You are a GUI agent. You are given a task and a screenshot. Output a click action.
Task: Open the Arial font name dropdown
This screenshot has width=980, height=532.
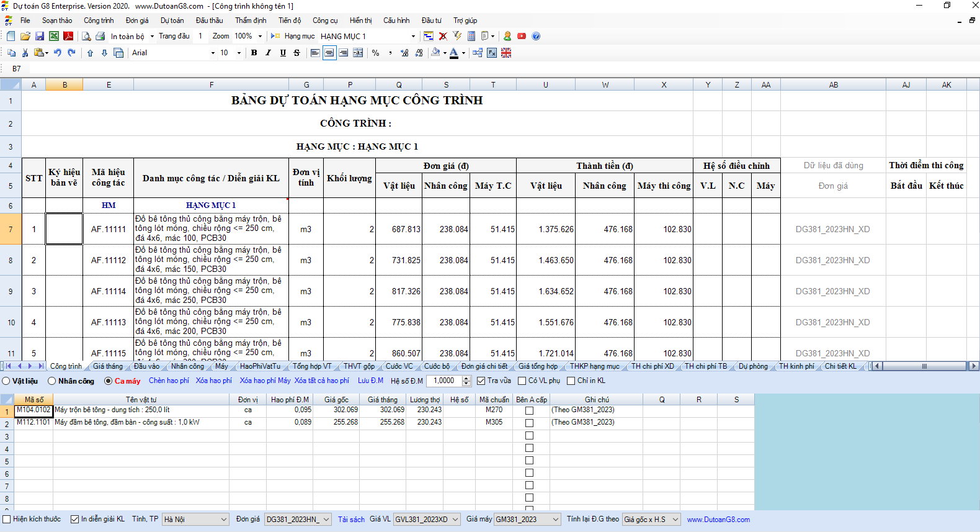point(213,53)
